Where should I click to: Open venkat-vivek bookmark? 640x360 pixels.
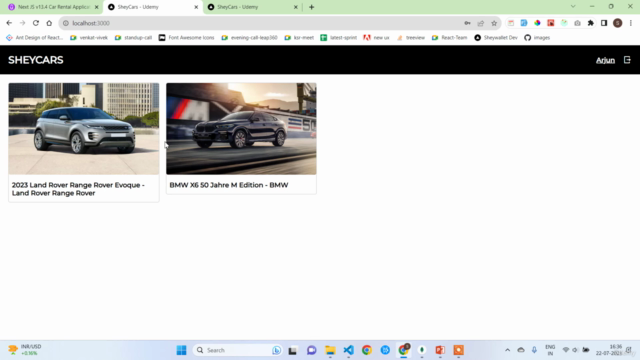pyautogui.click(x=89, y=38)
